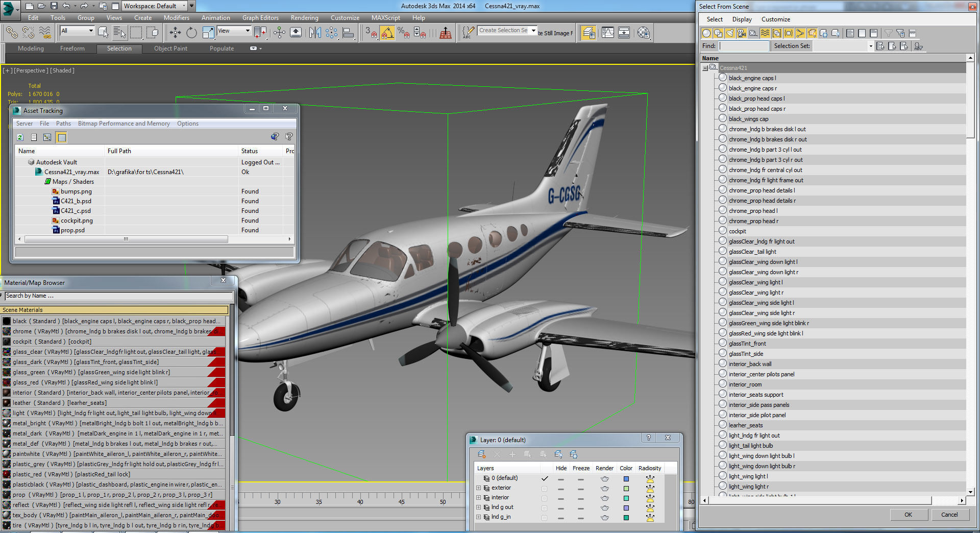
Task: Toggle Display Space Warps filter icon
Action: coord(765,33)
